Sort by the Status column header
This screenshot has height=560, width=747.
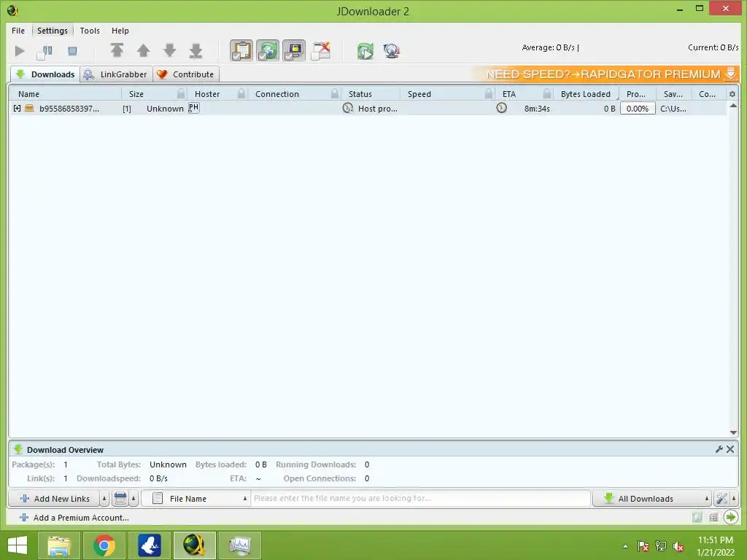tap(371, 94)
